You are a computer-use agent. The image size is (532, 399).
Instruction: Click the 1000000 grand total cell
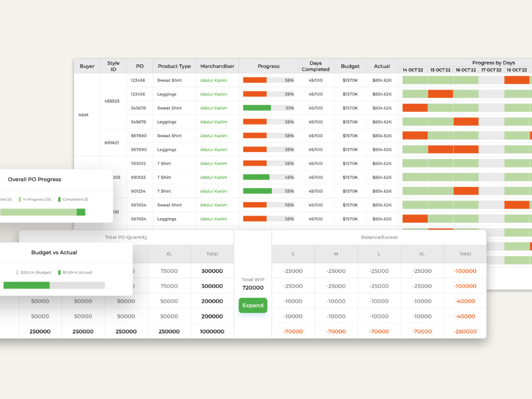(212, 331)
